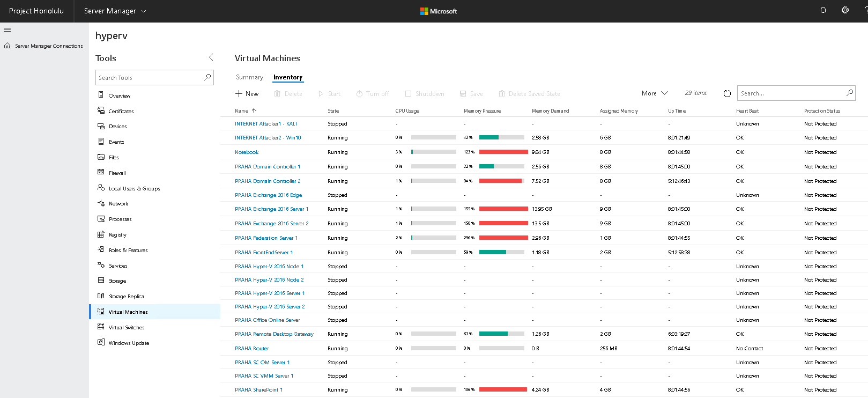Open the hamburger navigation menu

7,30
